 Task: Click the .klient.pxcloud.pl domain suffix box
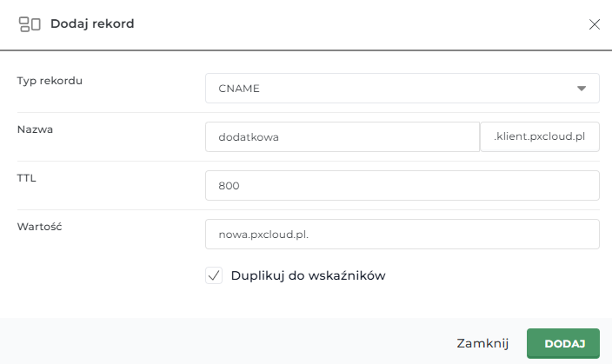540,136
